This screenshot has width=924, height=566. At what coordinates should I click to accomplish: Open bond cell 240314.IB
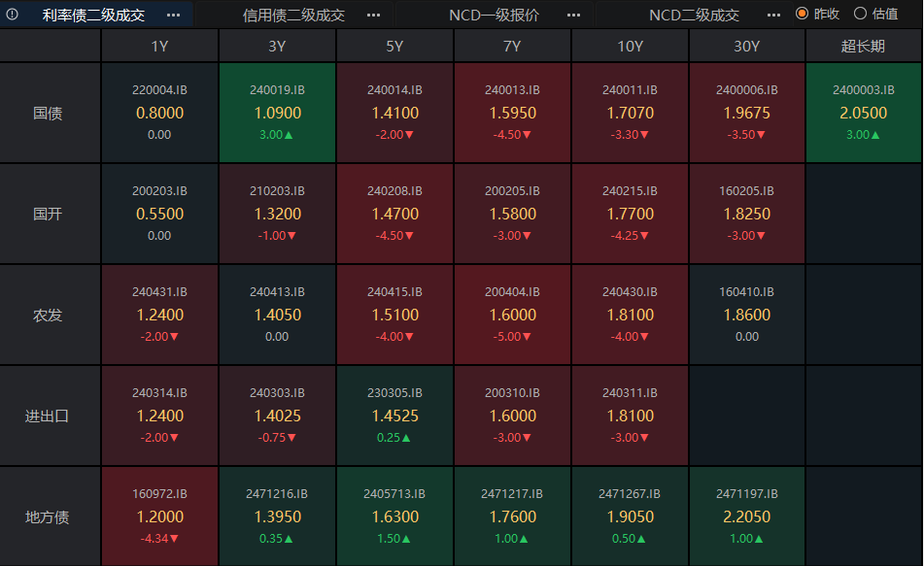tap(159, 416)
